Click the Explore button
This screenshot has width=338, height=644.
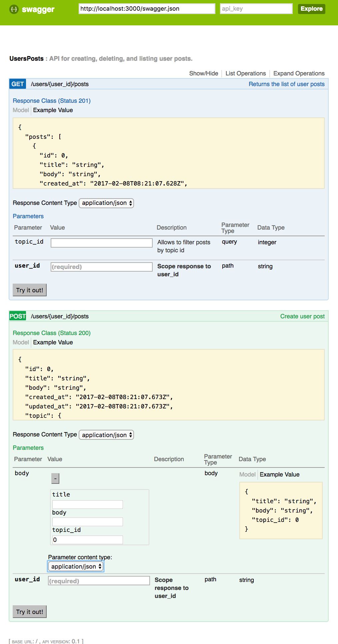[311, 9]
